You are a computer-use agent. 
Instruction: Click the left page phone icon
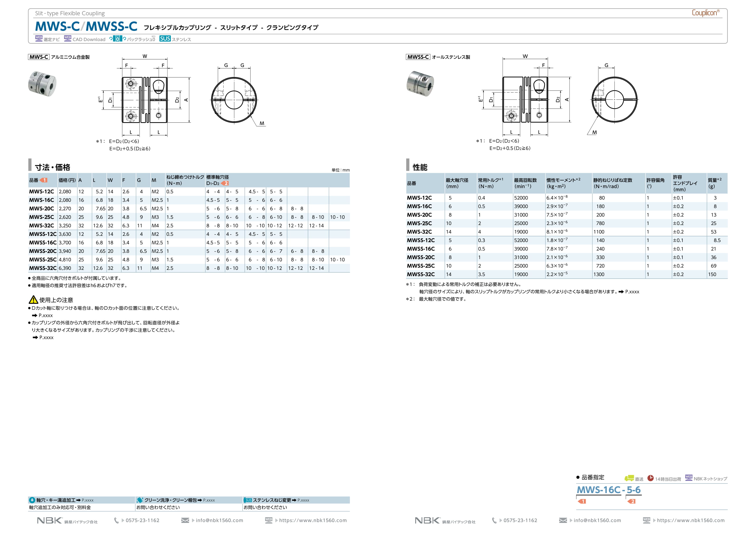[x=116, y=520]
